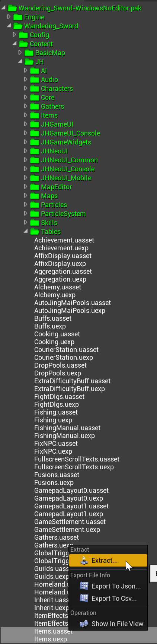
Task: Select the Achievement.uasset file
Action: [64, 240]
